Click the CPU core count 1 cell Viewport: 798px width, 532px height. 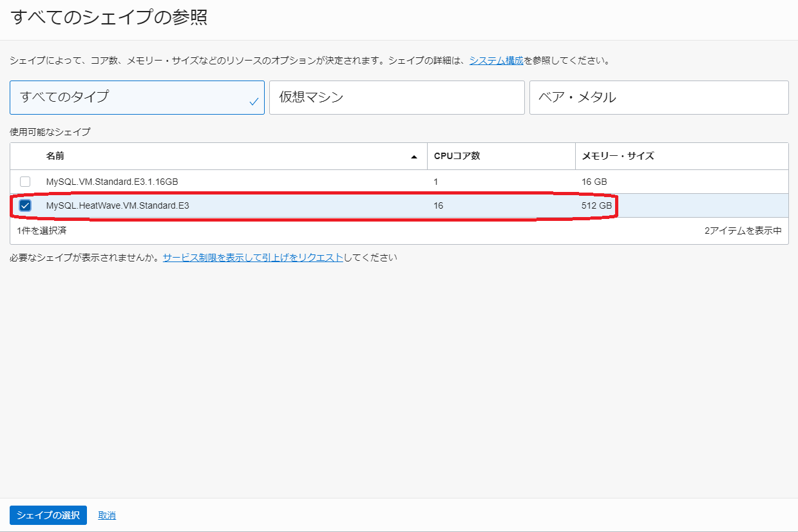(436, 182)
